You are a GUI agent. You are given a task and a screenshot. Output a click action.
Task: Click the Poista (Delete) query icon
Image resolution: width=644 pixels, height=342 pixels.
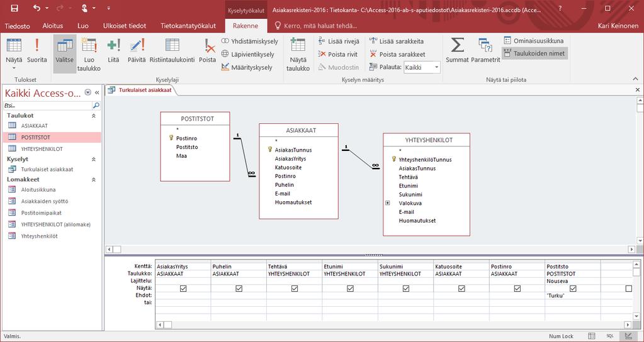210,45
